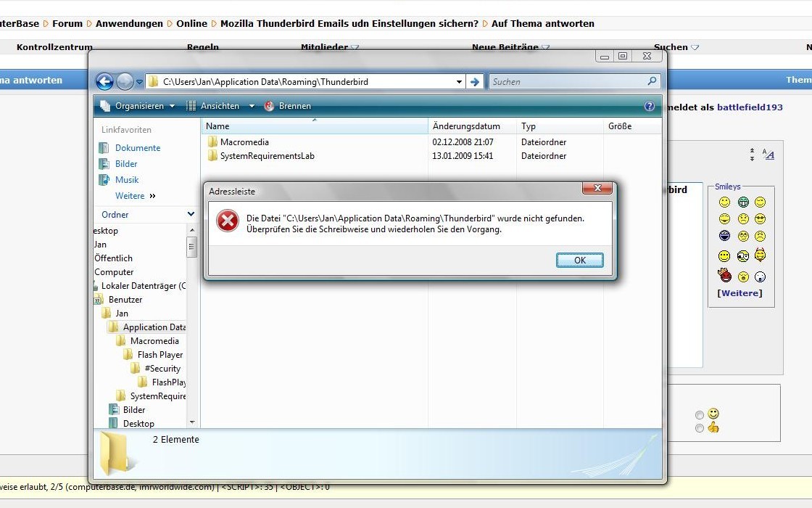The height and width of the screenshot is (508, 812).
Task: Insert the red devil smiley
Action: pyautogui.click(x=724, y=275)
